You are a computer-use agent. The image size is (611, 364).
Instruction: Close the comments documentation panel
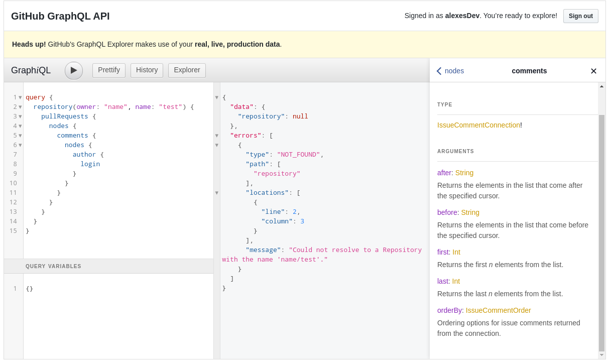[x=593, y=71]
